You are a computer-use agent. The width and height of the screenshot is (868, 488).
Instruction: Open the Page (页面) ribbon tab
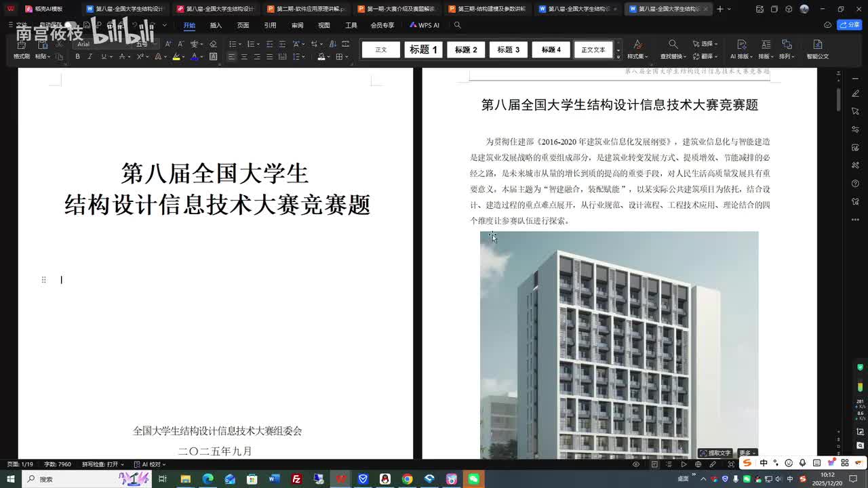pos(243,25)
